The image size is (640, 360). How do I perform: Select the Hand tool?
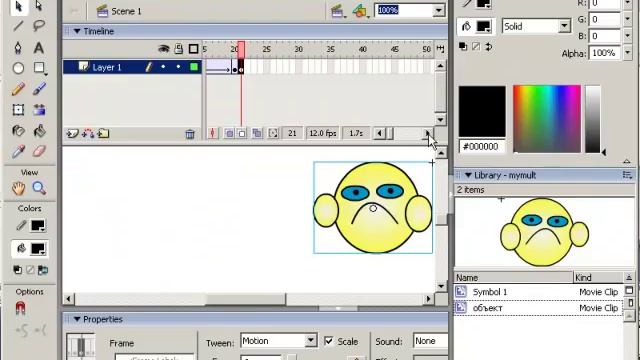pos(18,188)
